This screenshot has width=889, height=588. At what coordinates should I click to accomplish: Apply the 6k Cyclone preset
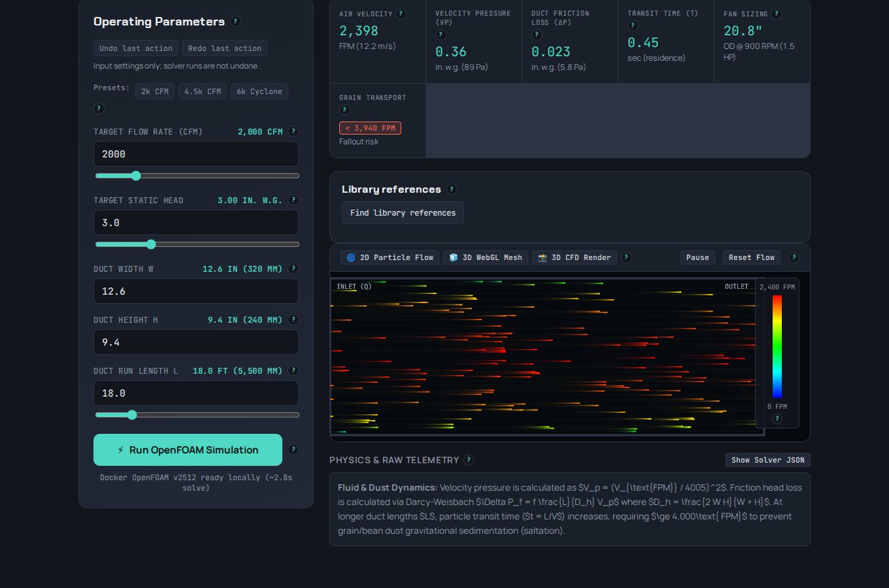[x=260, y=91]
